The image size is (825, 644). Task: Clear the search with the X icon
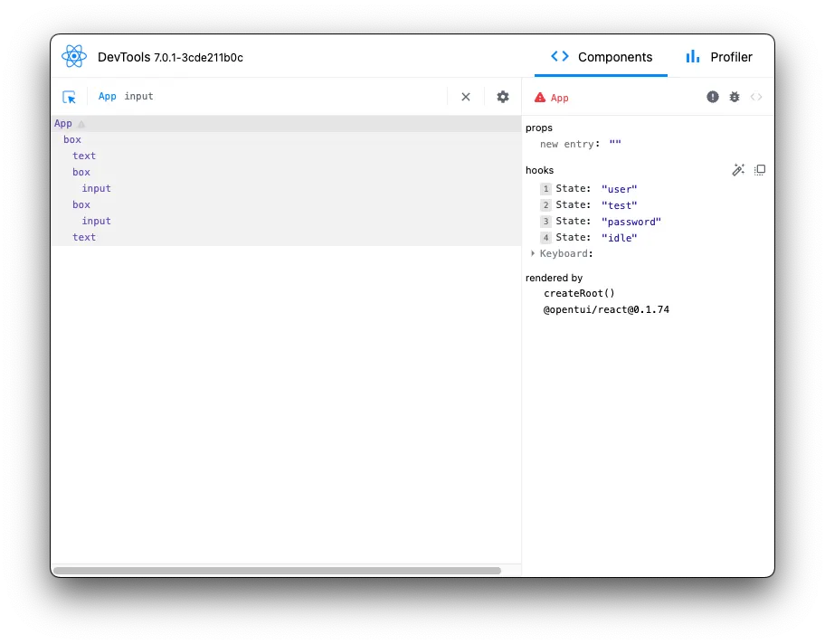coord(466,97)
